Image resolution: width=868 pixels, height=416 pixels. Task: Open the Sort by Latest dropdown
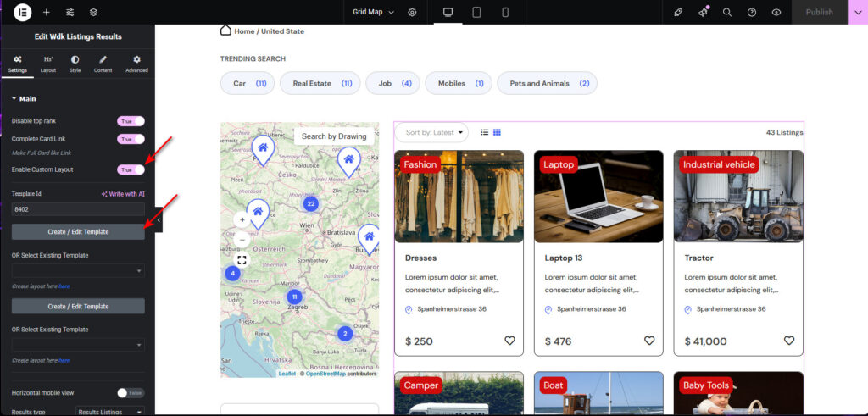click(431, 132)
